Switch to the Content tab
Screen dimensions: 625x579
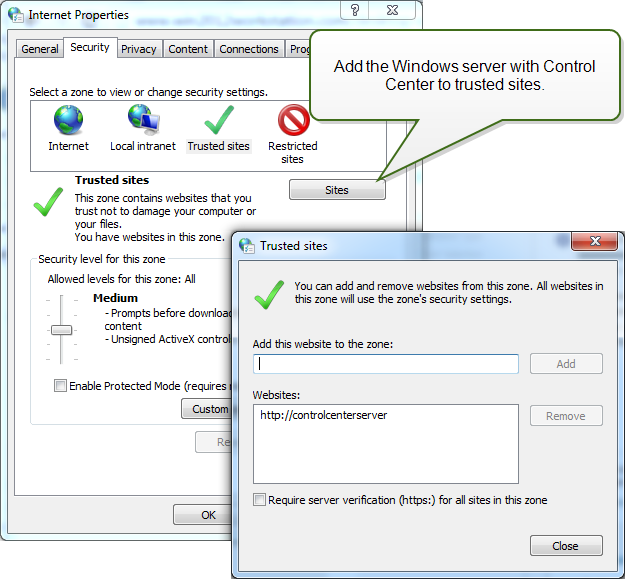(188, 49)
